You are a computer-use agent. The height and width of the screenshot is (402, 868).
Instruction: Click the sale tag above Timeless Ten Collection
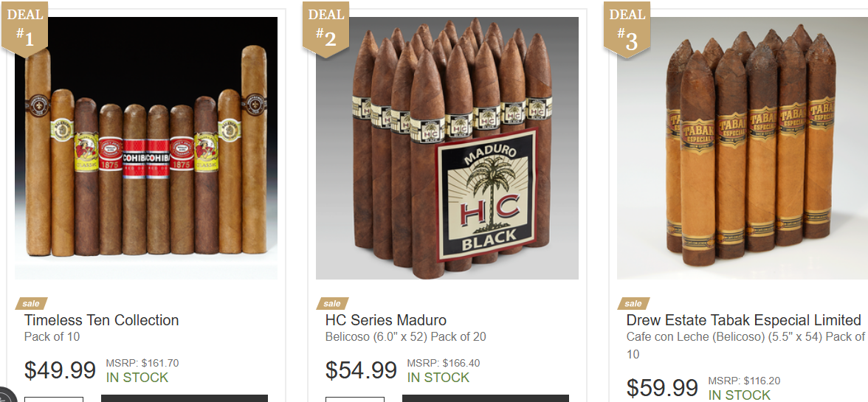(x=31, y=304)
